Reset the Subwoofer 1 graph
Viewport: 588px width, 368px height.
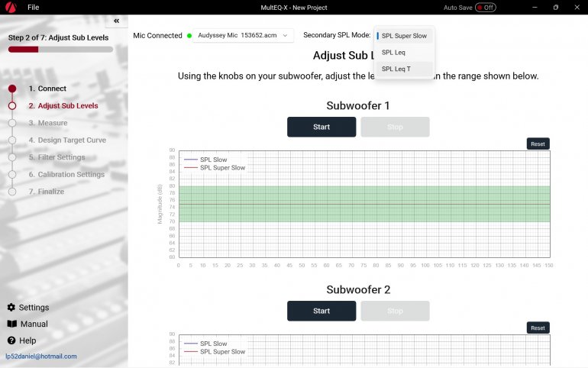click(538, 144)
